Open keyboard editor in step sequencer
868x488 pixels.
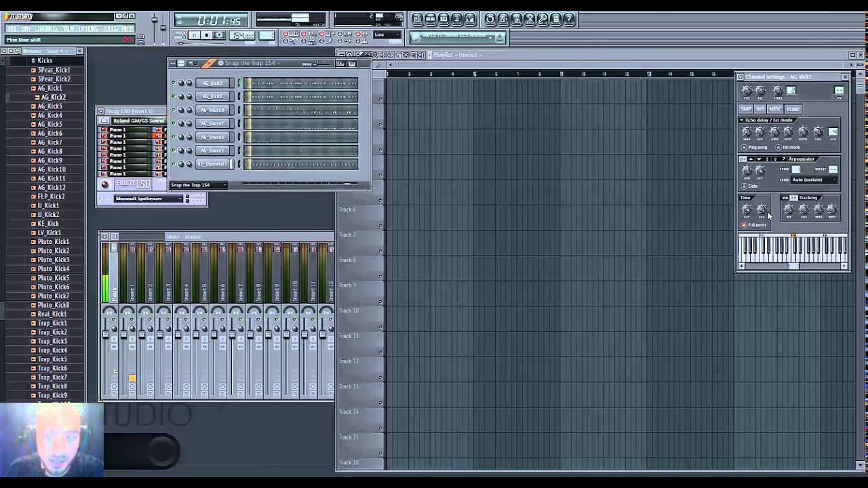(352, 63)
